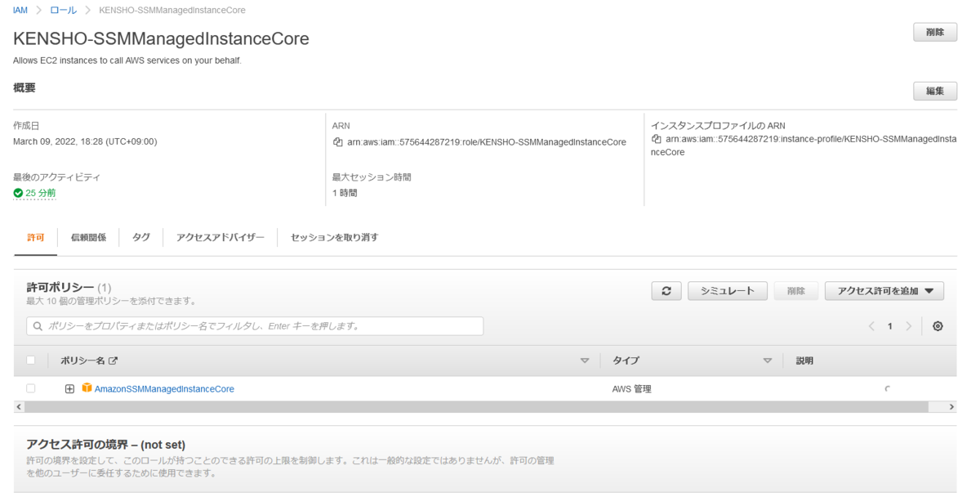Image resolution: width=980 pixels, height=497 pixels.
Task: Select the 許可 tab
Action: [36, 237]
